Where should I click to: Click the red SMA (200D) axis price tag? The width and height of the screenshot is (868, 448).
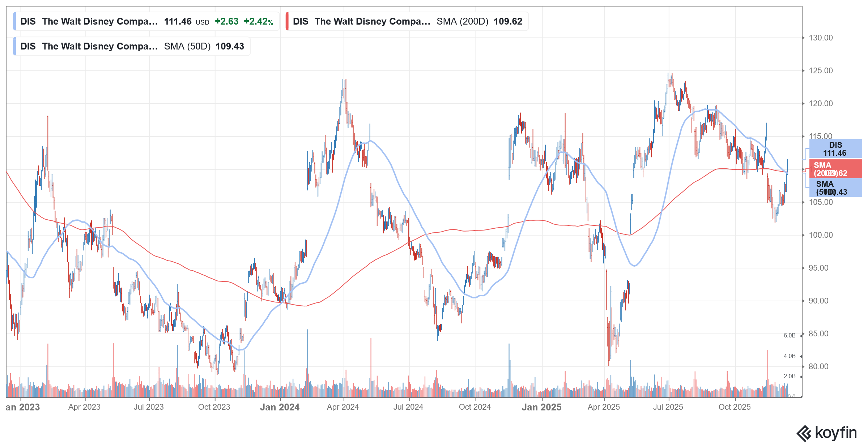[x=835, y=169]
